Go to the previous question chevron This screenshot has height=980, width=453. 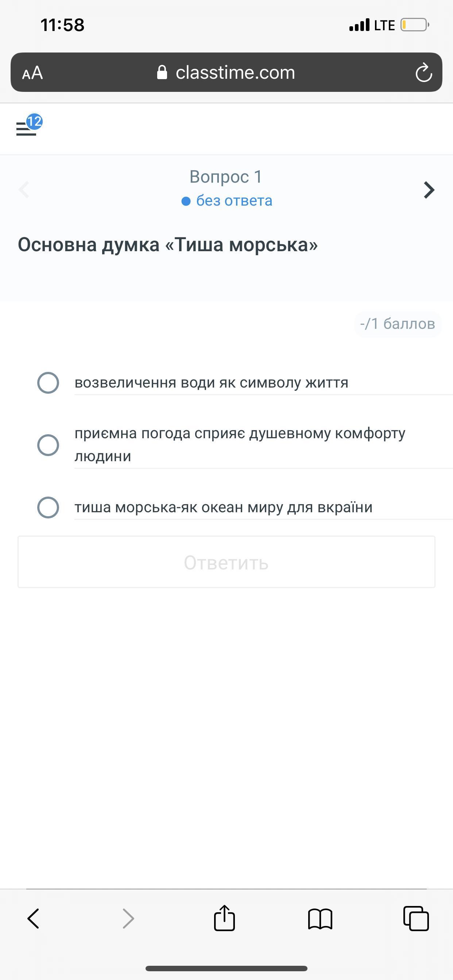click(24, 190)
